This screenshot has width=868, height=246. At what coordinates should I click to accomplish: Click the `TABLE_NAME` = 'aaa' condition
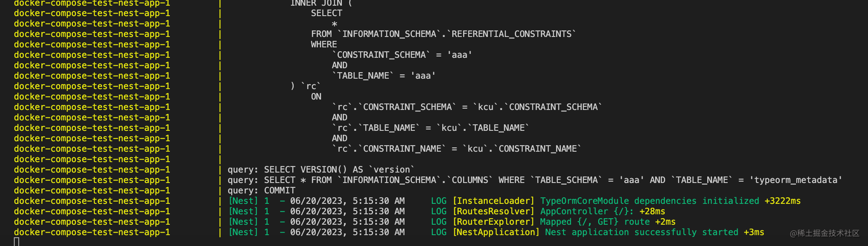point(384,76)
